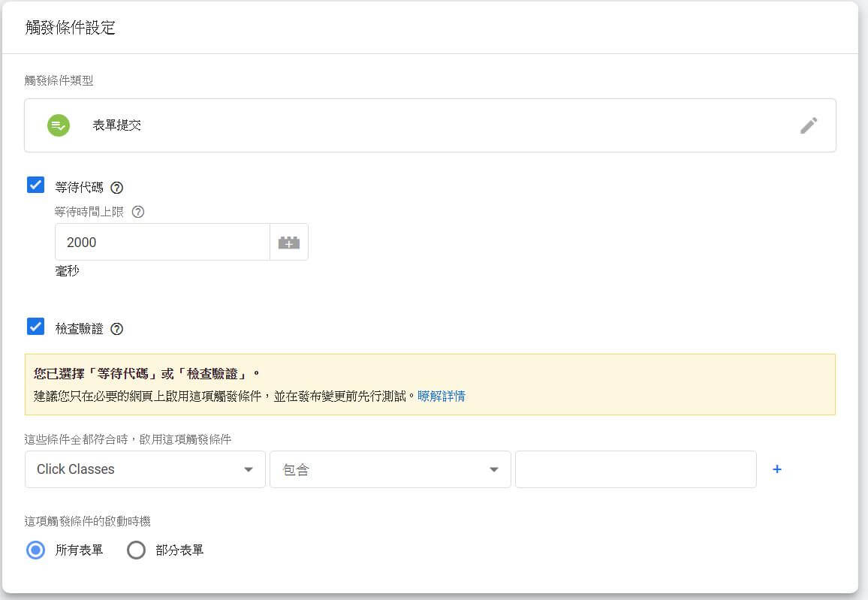Select the 所有表單 radio button
The height and width of the screenshot is (600, 868).
(x=35, y=550)
